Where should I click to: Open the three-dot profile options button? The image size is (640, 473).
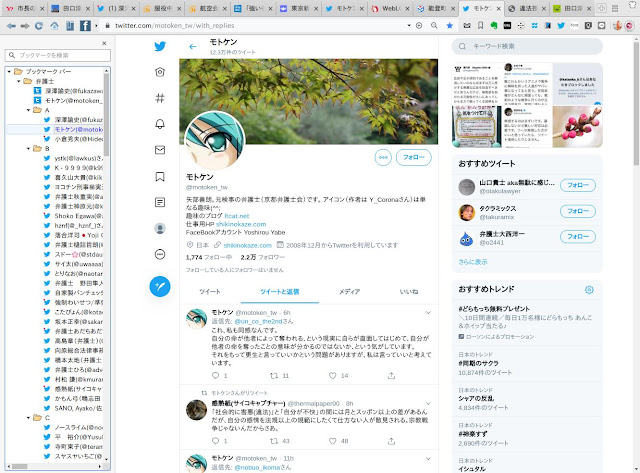(x=383, y=158)
